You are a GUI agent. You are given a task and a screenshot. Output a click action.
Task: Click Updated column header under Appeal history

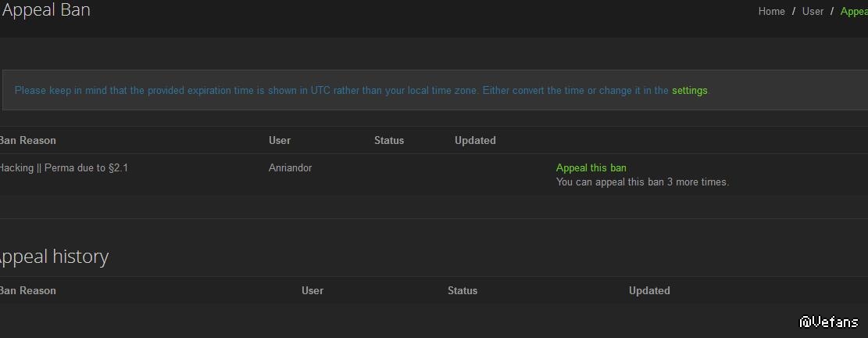click(x=649, y=290)
